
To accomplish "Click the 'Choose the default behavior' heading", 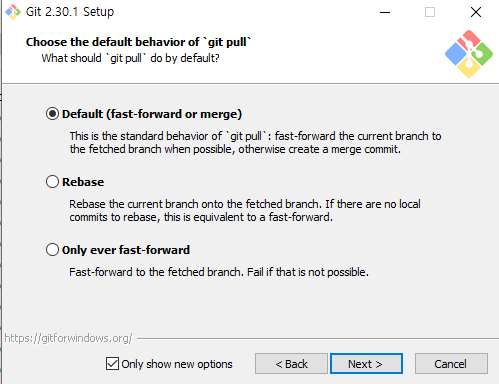I will 138,42.
